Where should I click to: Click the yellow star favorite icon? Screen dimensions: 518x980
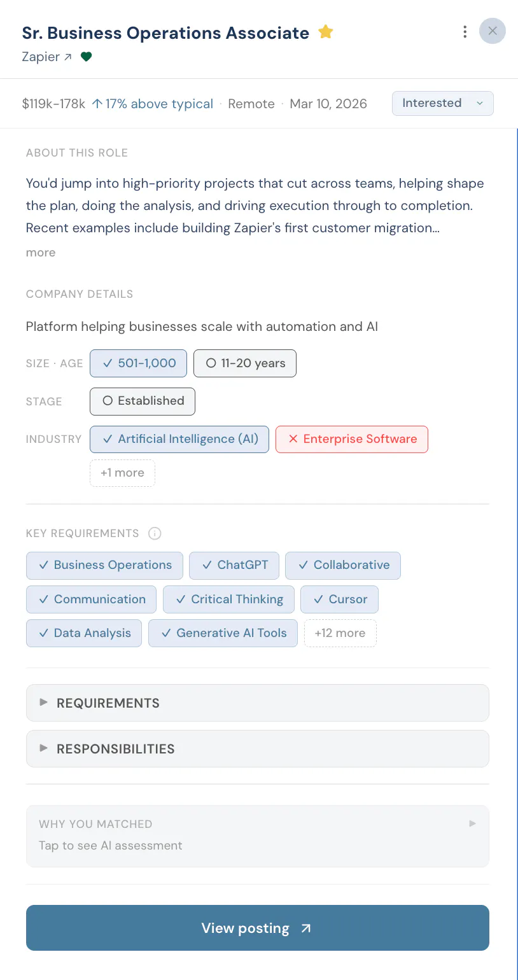click(326, 32)
